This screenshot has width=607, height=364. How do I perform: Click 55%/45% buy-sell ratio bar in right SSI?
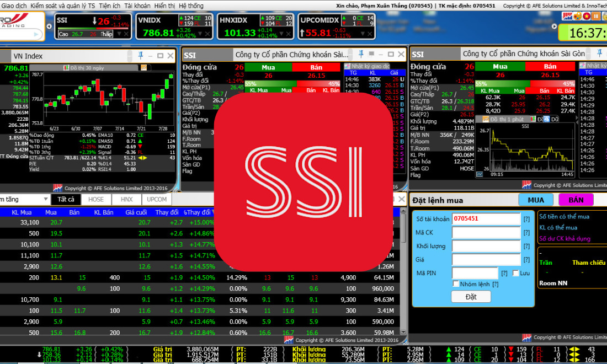click(525, 83)
